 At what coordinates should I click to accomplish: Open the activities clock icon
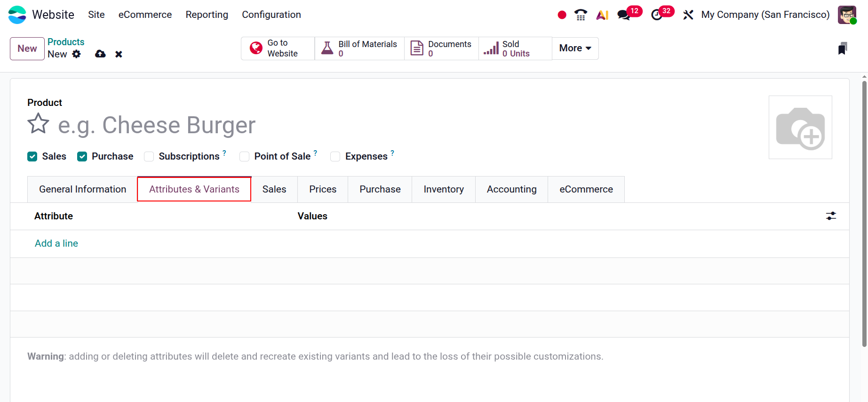coord(657,15)
